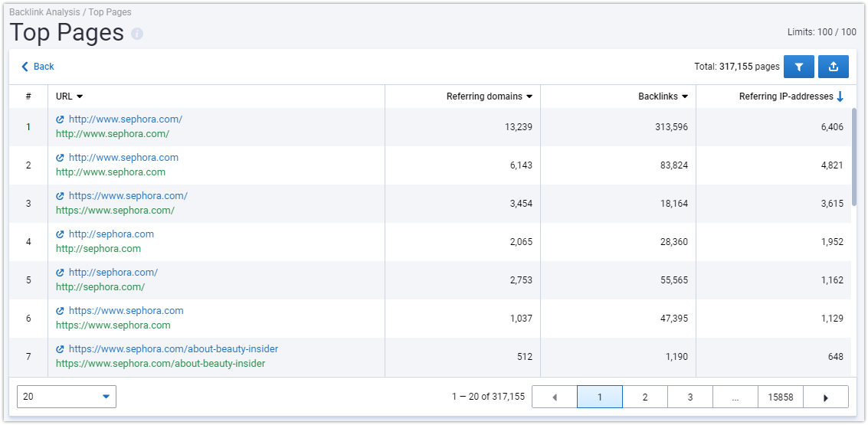Select page 3 in pagination
868x425 pixels.
[690, 397]
